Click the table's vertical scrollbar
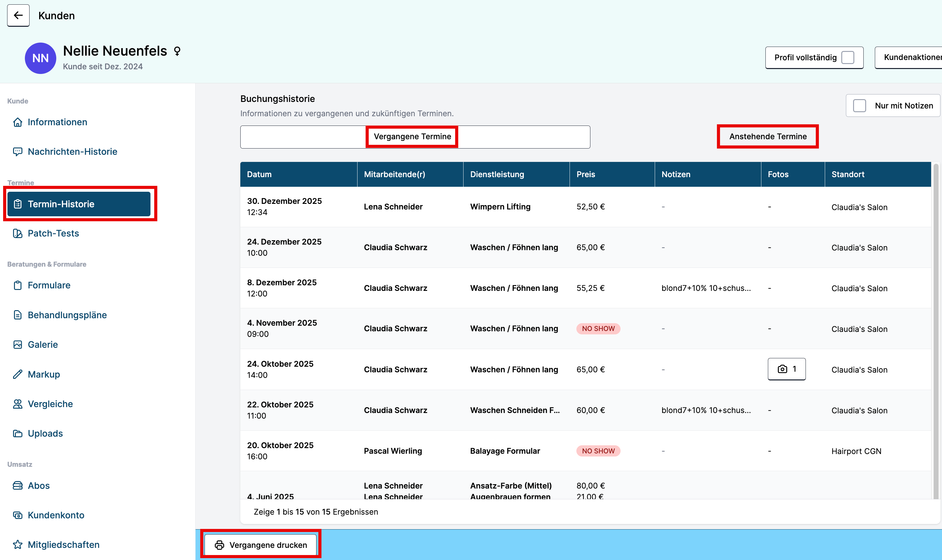Viewport: 942px width, 560px height. coord(935,328)
